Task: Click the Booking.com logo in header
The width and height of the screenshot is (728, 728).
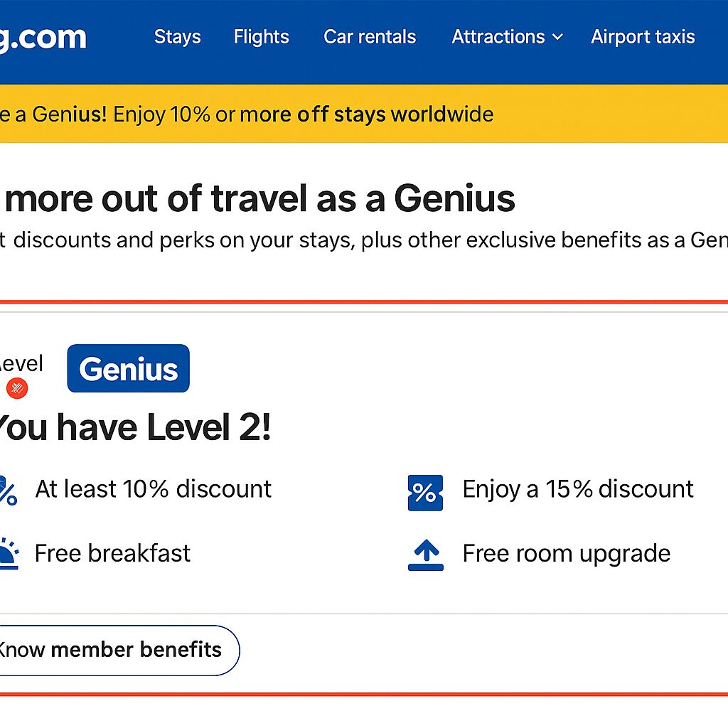Action: 43,38
